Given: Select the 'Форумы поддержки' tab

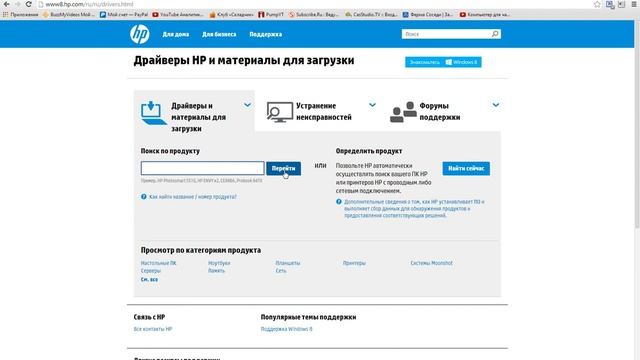Looking at the screenshot, I should (x=440, y=111).
